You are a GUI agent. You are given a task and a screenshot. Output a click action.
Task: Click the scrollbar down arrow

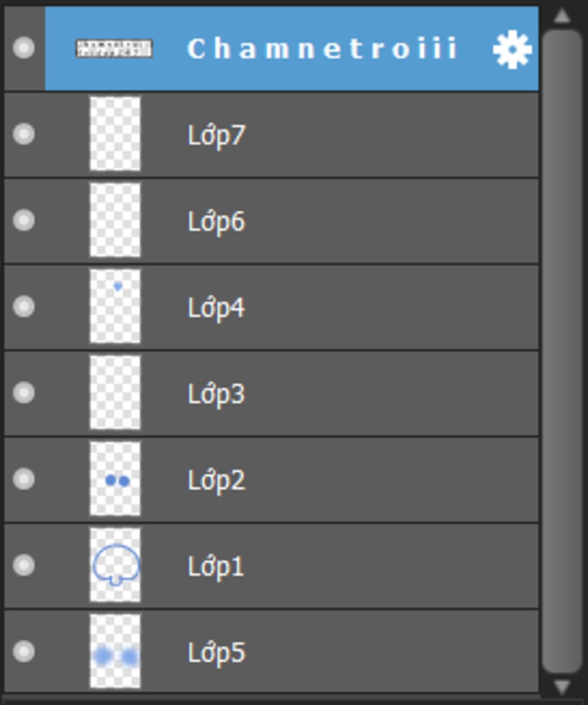click(x=562, y=687)
